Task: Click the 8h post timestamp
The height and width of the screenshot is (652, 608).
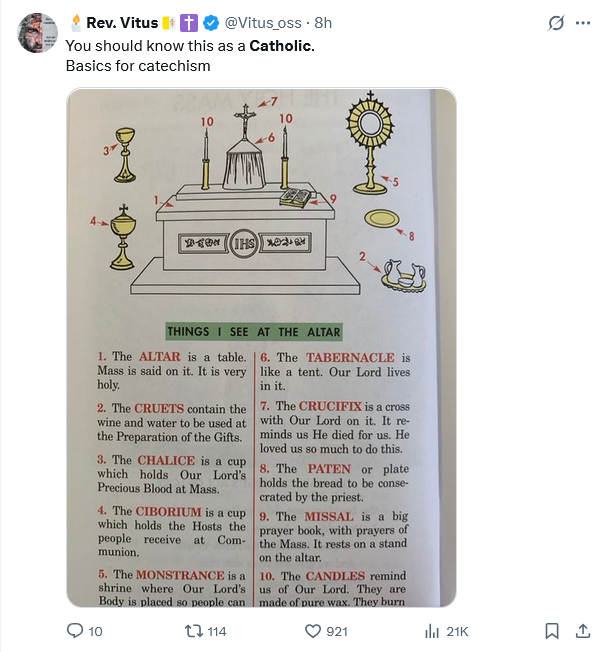Action: click(324, 22)
